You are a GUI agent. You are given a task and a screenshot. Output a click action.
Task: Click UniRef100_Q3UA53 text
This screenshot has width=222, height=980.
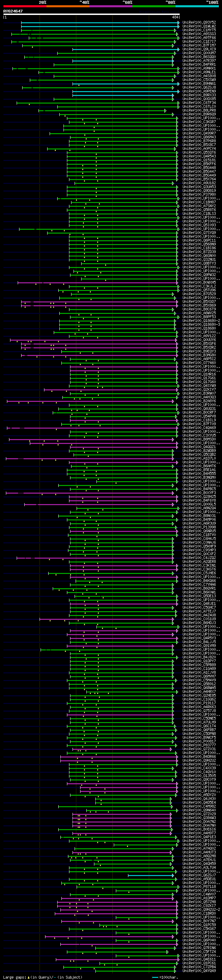pyautogui.click(x=199, y=187)
